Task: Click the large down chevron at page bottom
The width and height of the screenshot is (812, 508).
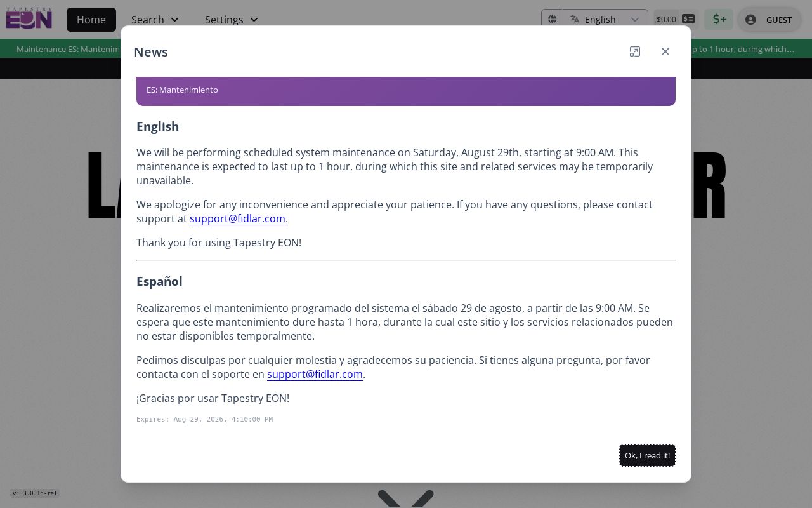Action: [x=406, y=498]
